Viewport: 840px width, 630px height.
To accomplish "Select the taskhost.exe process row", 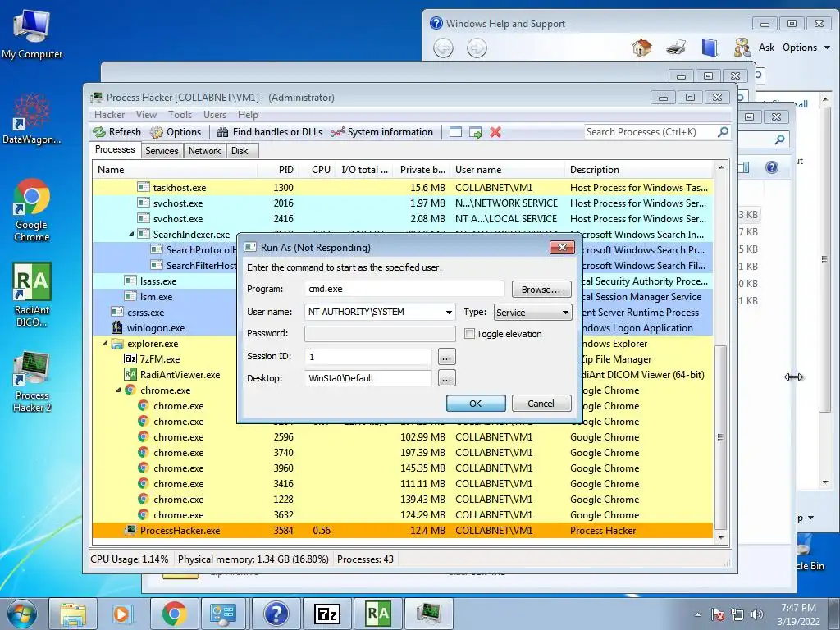I will 402,188.
